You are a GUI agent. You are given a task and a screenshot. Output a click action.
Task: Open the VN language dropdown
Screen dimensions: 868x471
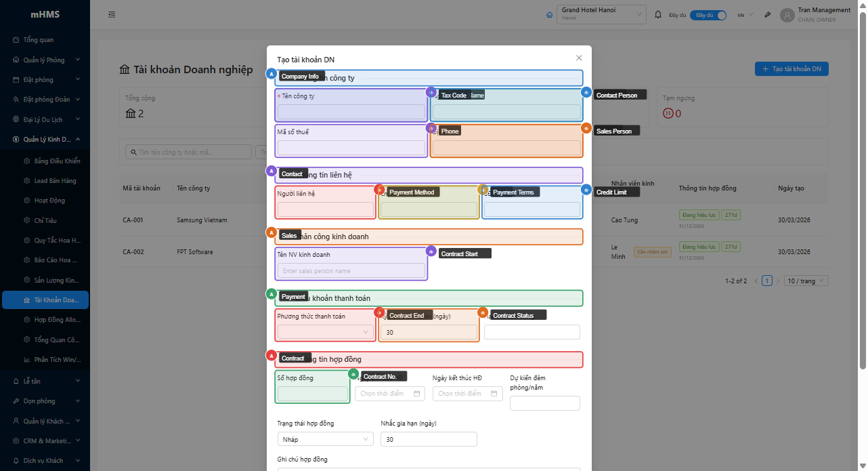[745, 15]
